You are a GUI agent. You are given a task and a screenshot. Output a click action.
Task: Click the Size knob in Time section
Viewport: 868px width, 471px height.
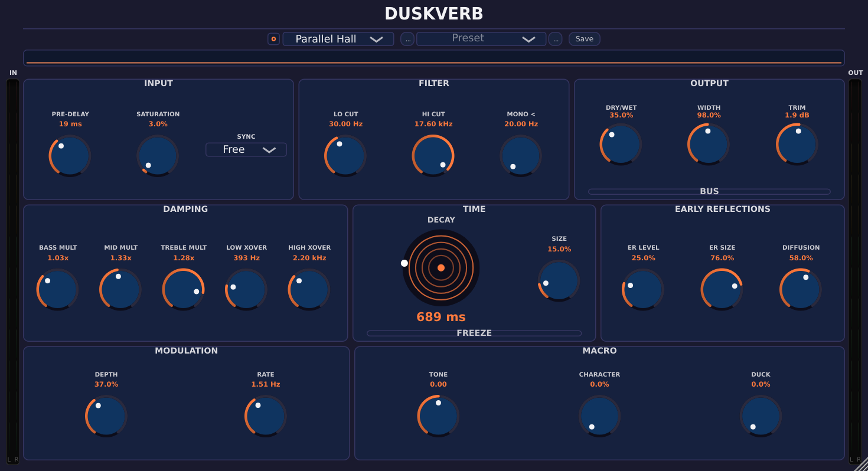click(x=559, y=280)
